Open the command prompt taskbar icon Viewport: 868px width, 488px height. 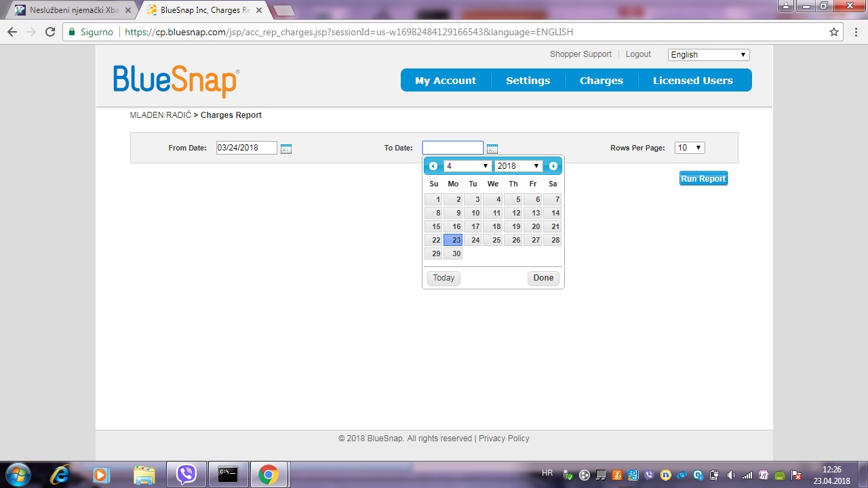(x=227, y=474)
